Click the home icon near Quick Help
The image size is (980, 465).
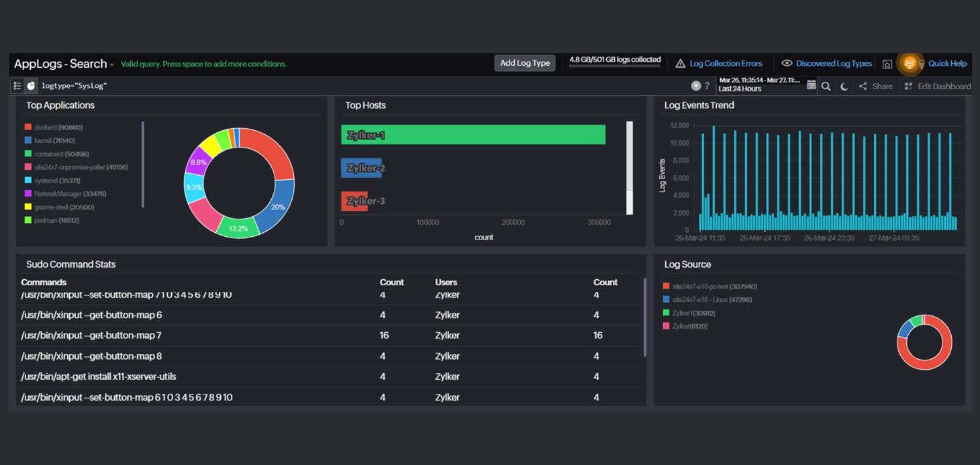887,64
